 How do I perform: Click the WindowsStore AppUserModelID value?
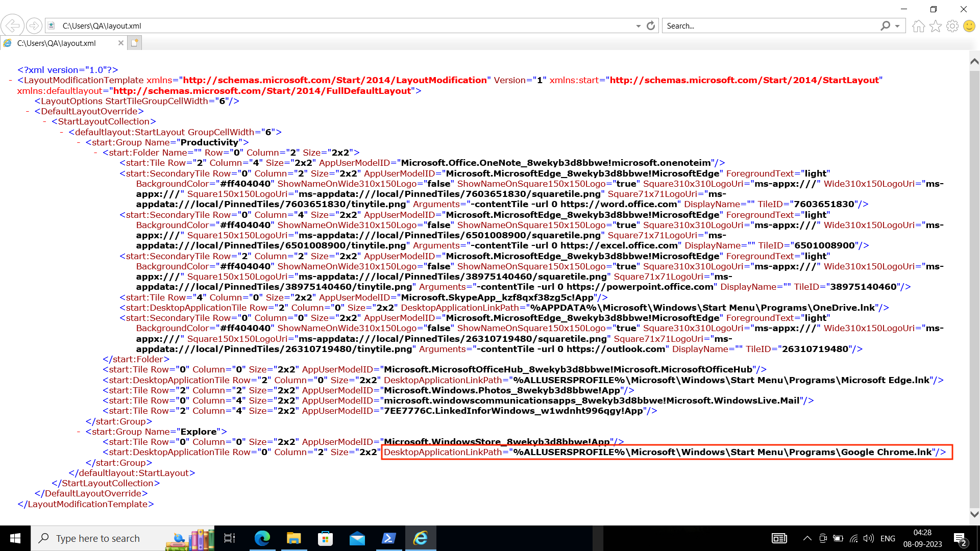497,442
